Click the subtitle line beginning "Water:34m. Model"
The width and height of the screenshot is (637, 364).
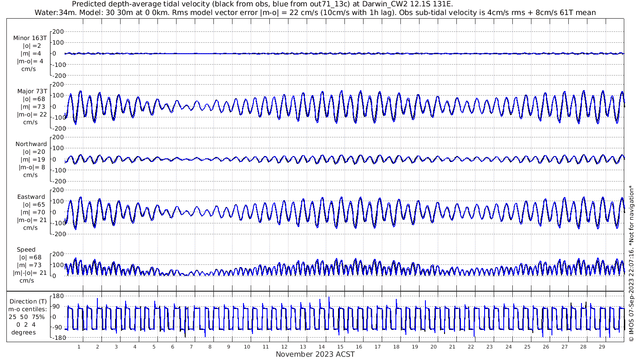click(x=315, y=13)
